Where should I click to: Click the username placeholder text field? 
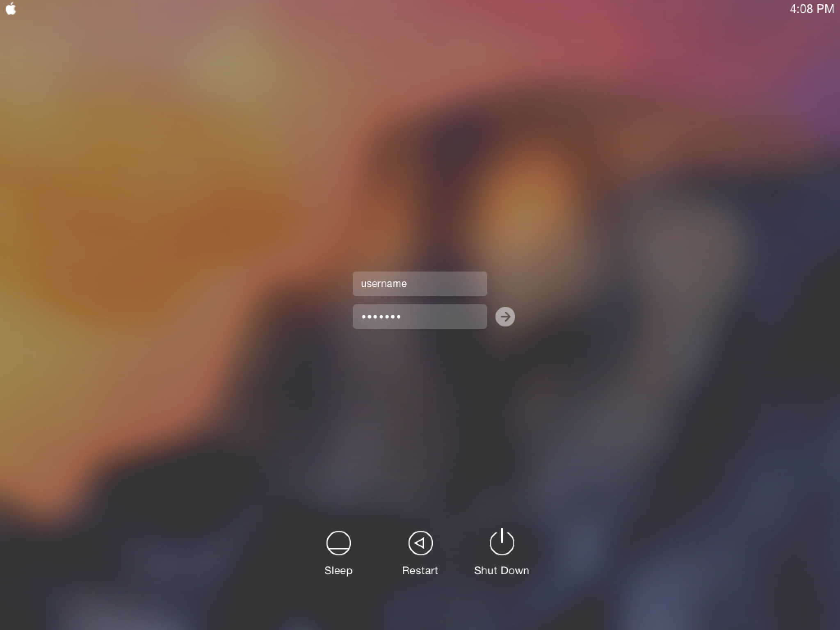point(420,283)
